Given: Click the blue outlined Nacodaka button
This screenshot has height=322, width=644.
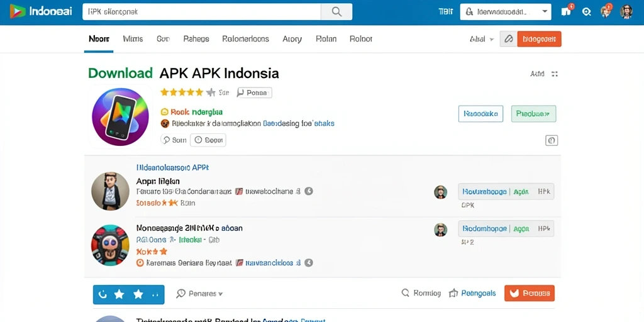Looking at the screenshot, I should [480, 114].
